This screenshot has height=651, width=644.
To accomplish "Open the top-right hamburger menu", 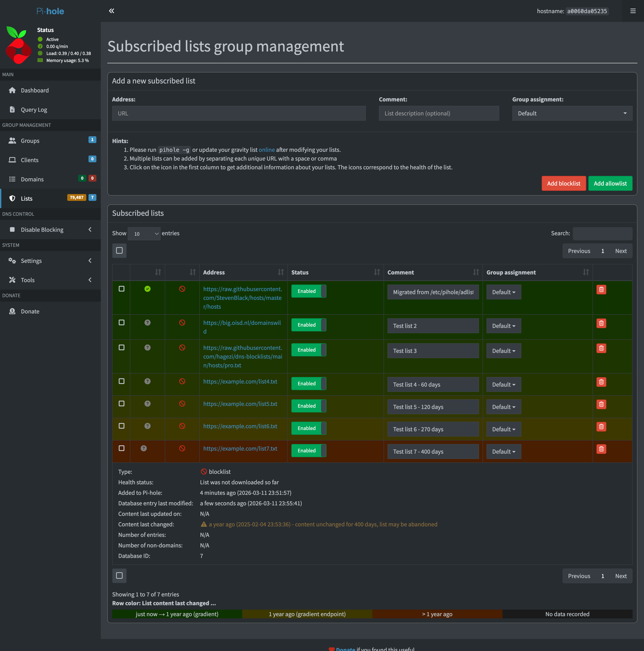I will (633, 11).
